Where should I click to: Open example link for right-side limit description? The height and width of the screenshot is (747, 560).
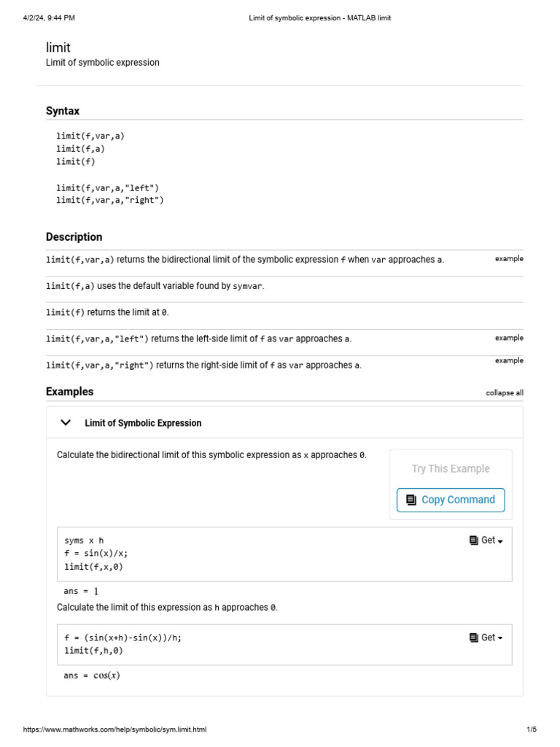(x=509, y=360)
